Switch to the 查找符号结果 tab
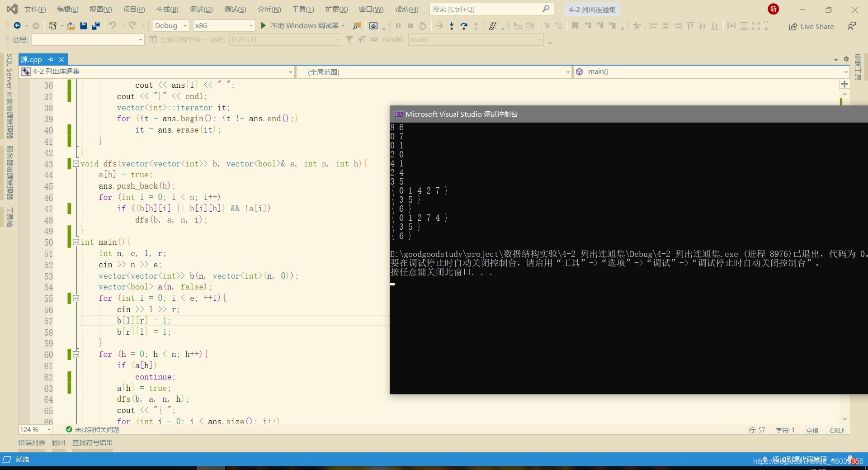 pos(93,442)
